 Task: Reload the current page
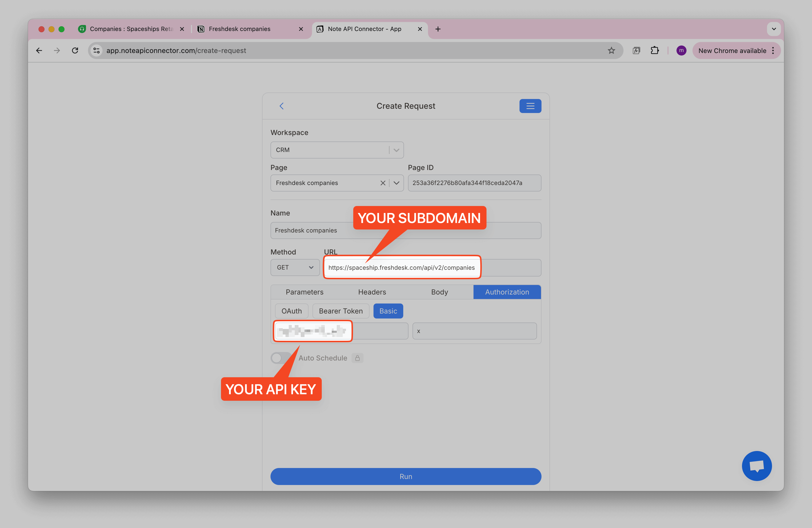tap(75, 50)
